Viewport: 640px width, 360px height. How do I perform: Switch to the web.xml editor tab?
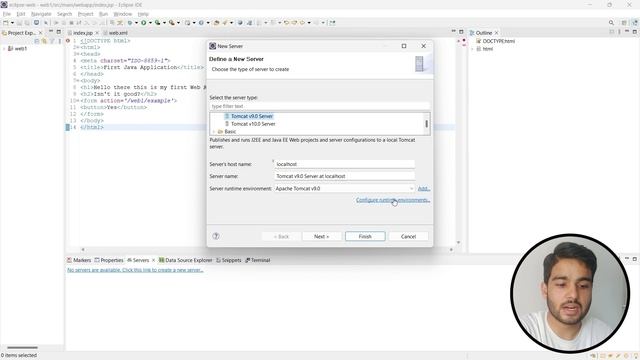(116, 33)
